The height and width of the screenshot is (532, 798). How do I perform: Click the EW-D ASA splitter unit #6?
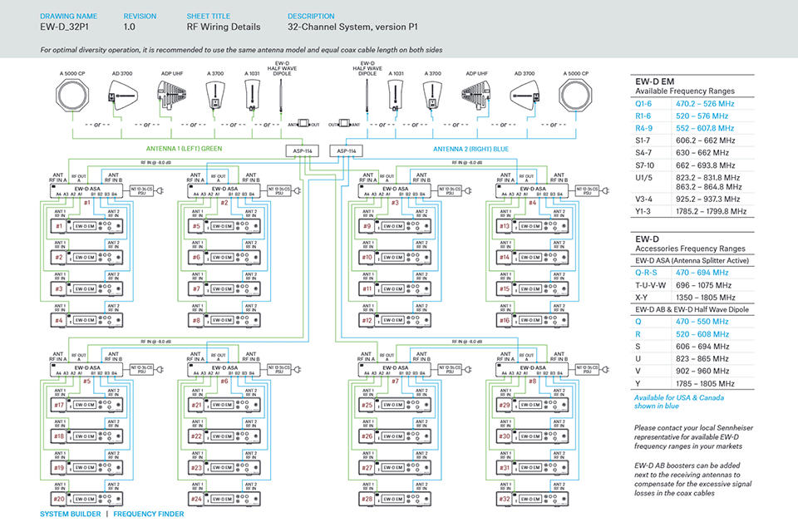224,370
